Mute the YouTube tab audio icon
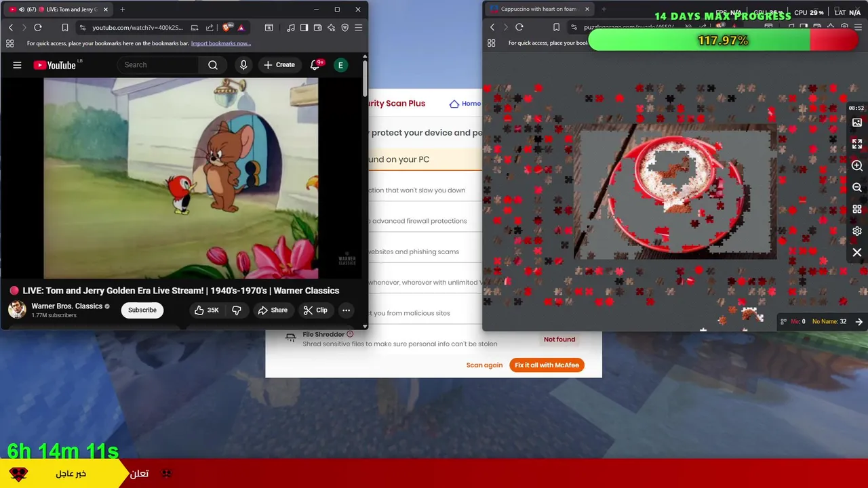868x488 pixels. tap(22, 9)
